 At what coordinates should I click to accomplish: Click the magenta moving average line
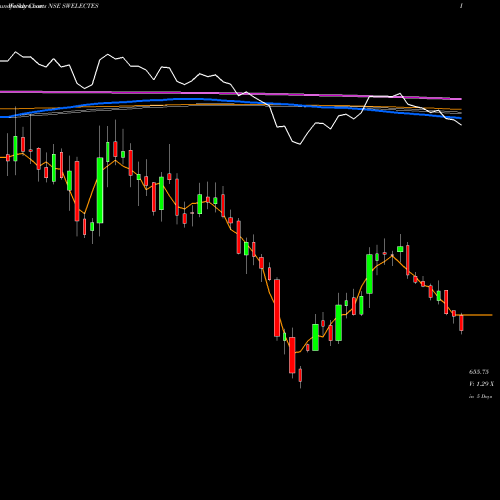click(x=231, y=94)
